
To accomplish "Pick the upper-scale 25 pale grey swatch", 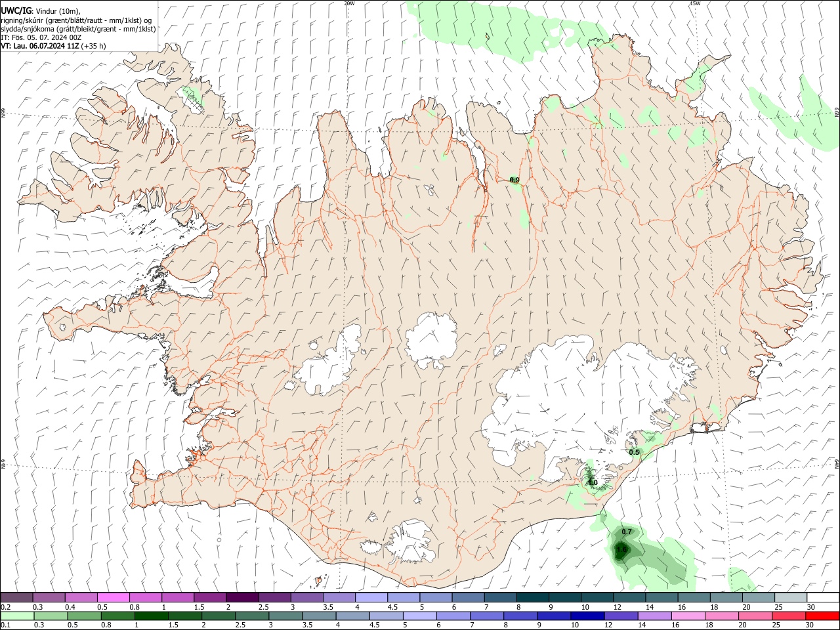I will pyautogui.click(x=791, y=597).
